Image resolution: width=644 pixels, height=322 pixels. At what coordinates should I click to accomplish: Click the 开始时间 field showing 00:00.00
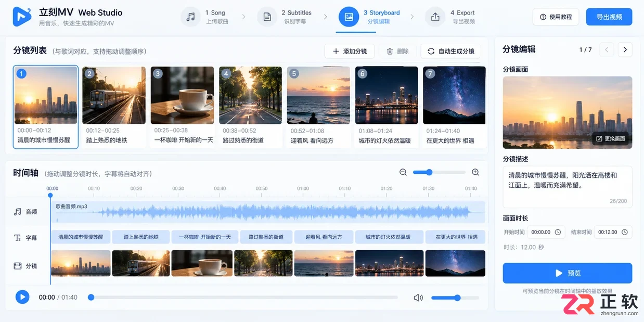(546, 232)
